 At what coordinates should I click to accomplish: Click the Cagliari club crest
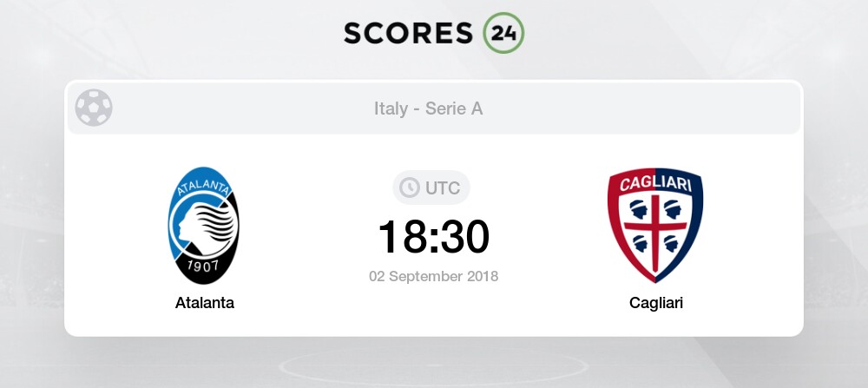tap(655, 226)
